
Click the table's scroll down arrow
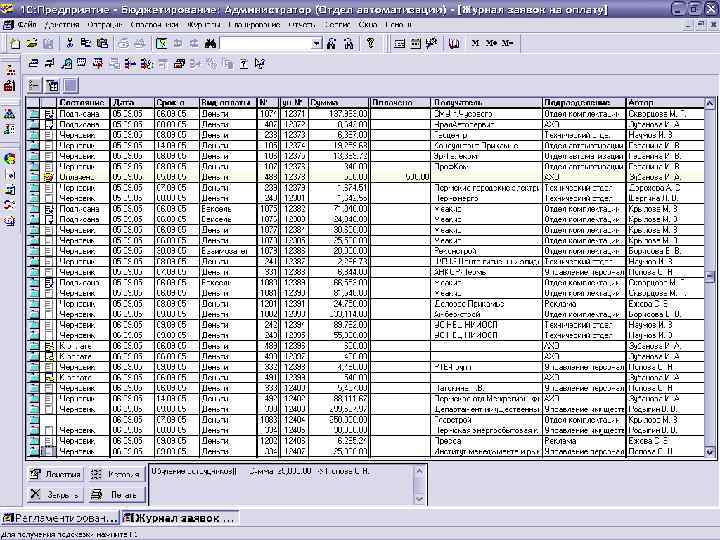(709, 452)
